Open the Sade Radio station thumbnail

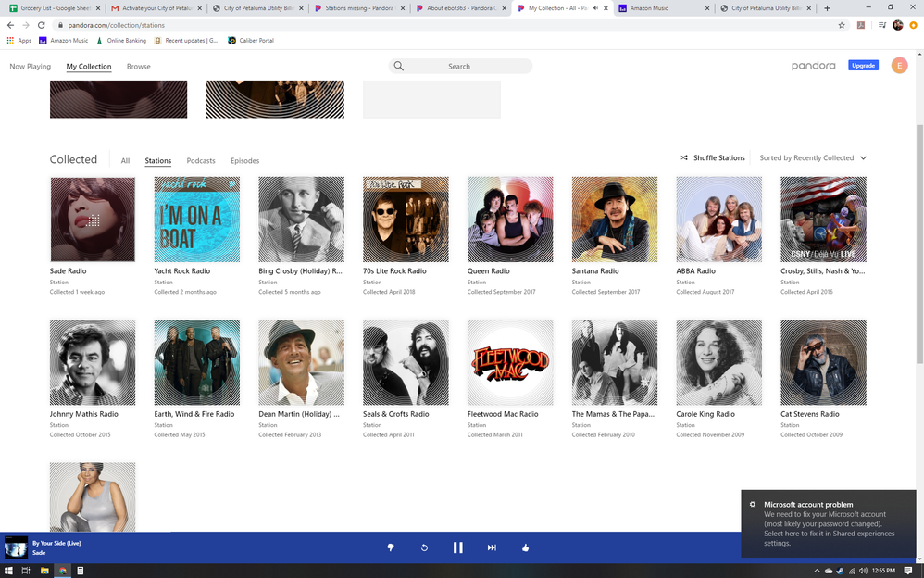point(93,220)
